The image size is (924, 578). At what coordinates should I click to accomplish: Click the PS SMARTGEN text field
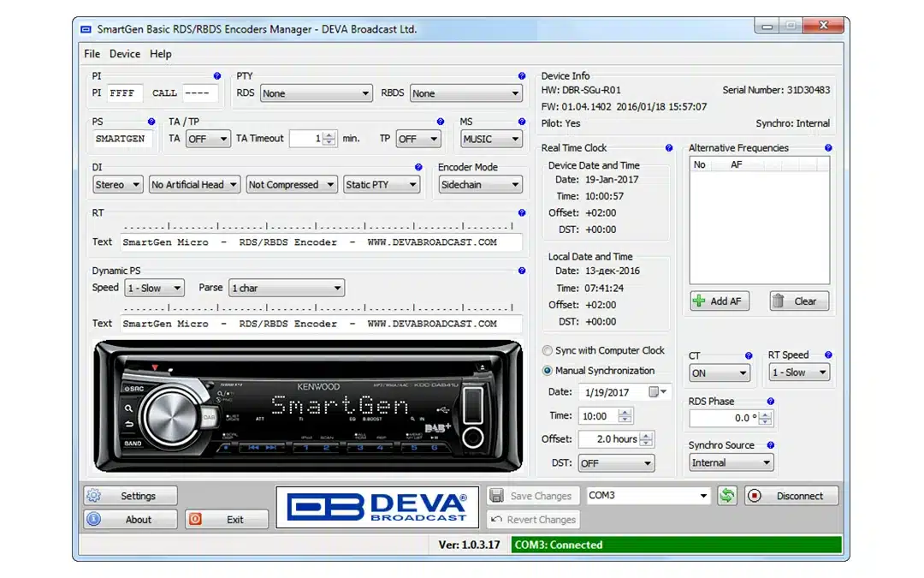122,139
